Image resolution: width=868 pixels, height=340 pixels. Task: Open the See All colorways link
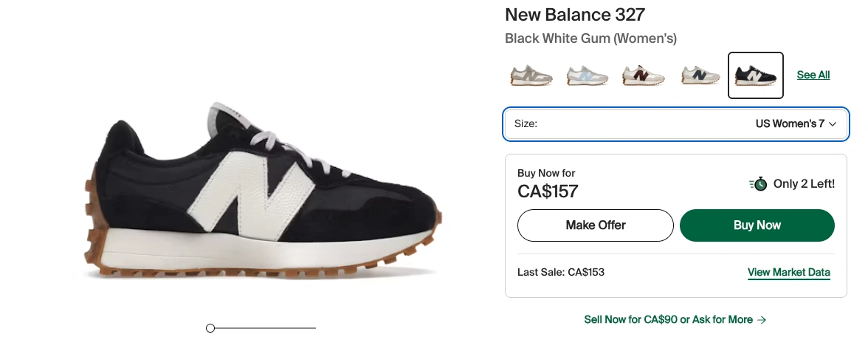coord(813,75)
